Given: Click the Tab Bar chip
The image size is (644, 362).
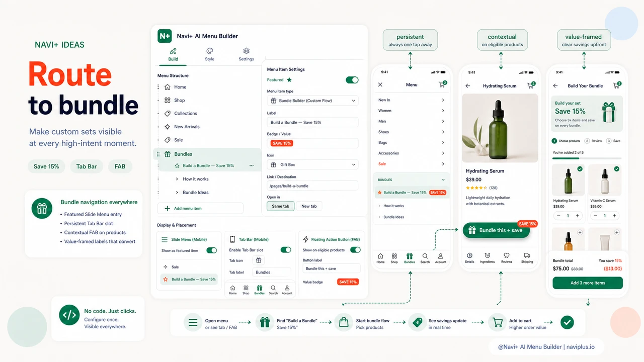Looking at the screenshot, I should pyautogui.click(x=87, y=166).
